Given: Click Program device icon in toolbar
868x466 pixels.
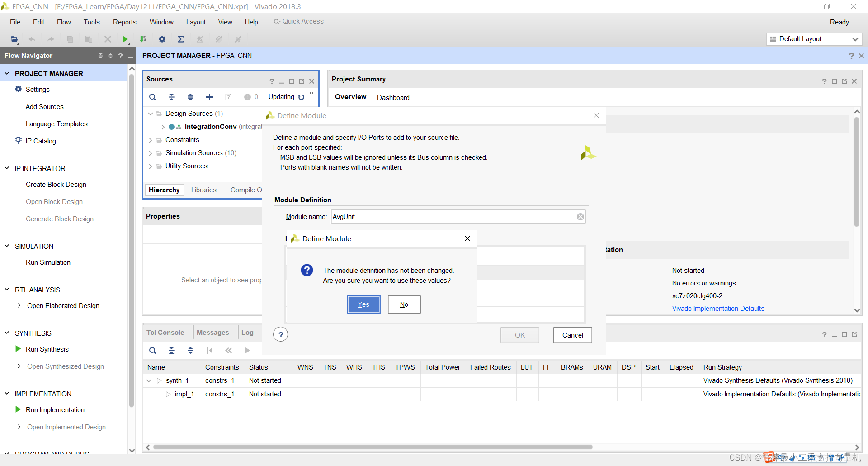Looking at the screenshot, I should click(143, 39).
